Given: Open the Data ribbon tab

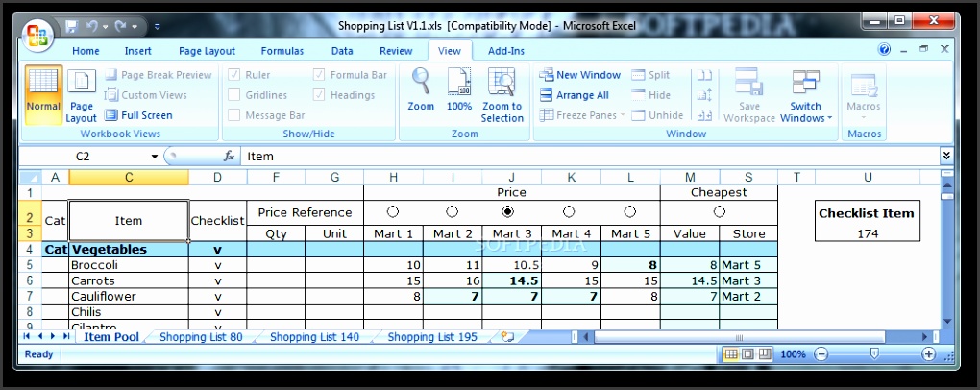Looking at the screenshot, I should click(342, 51).
